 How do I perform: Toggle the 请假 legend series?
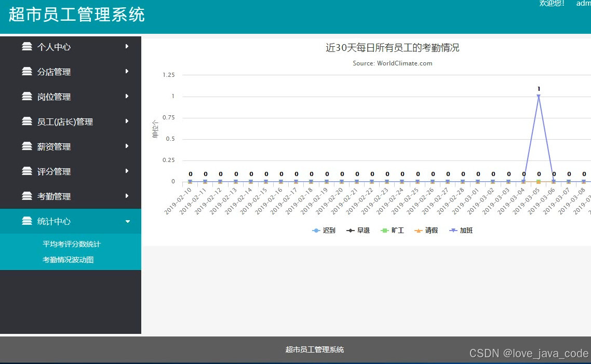coord(426,230)
